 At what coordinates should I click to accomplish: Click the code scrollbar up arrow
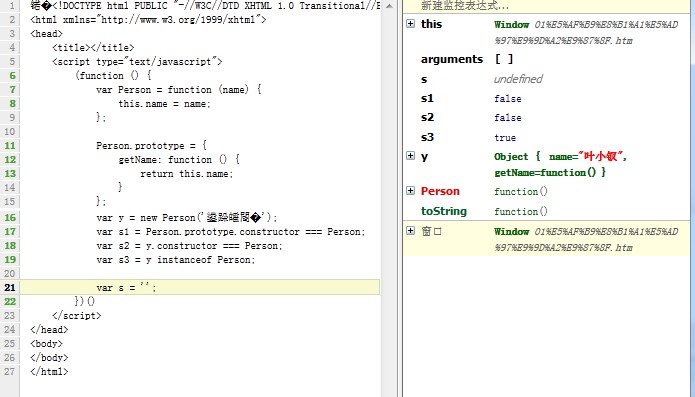(x=389, y=6)
